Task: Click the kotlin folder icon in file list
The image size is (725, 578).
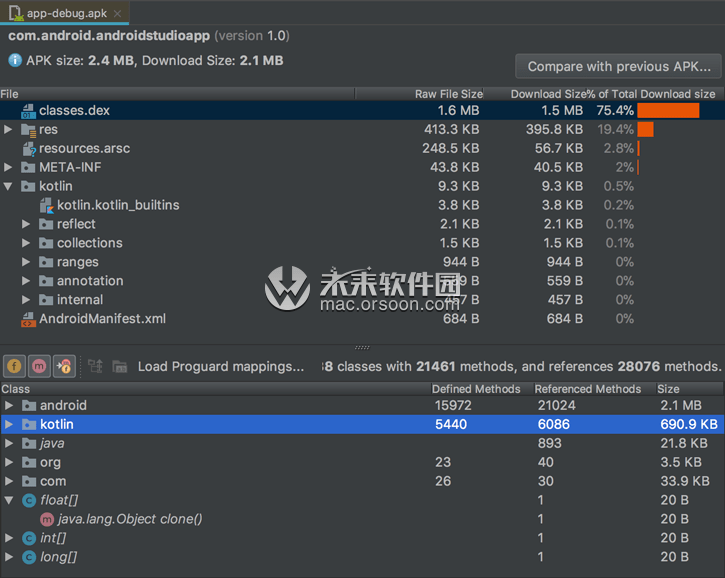Action: [x=28, y=186]
